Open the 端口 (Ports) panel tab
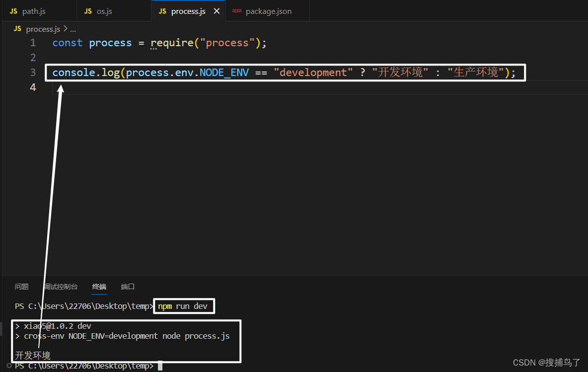The height and width of the screenshot is (372, 588). (x=128, y=287)
